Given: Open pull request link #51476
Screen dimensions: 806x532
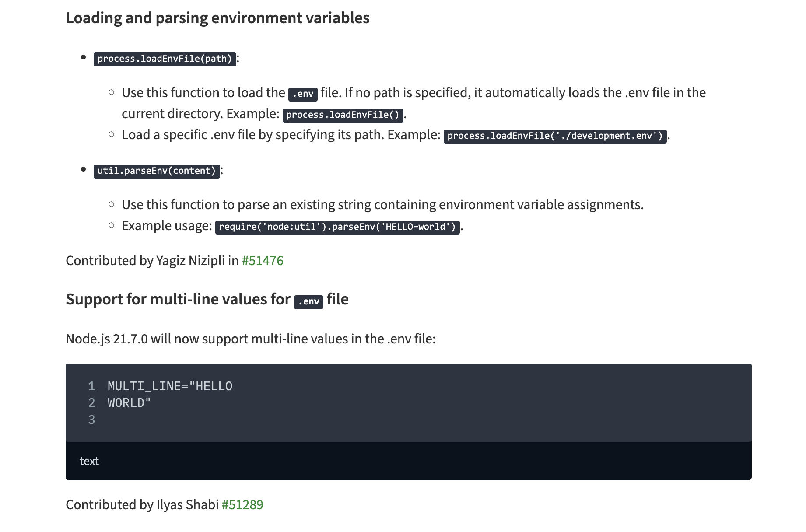Looking at the screenshot, I should click(263, 261).
